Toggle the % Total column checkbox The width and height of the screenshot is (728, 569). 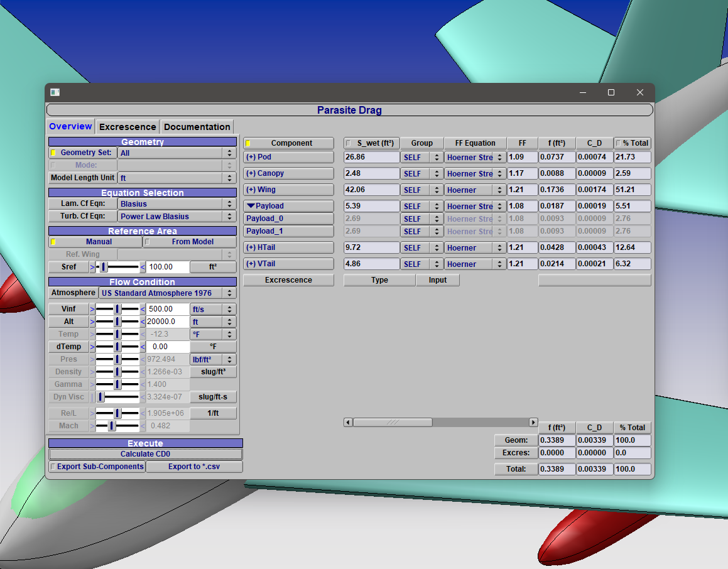click(619, 143)
